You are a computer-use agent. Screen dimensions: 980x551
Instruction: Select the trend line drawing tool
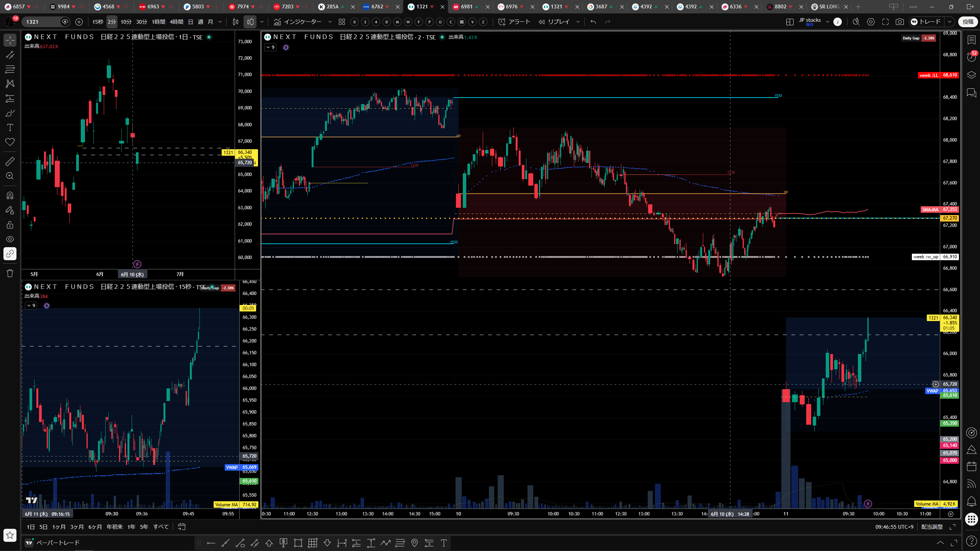click(x=10, y=55)
